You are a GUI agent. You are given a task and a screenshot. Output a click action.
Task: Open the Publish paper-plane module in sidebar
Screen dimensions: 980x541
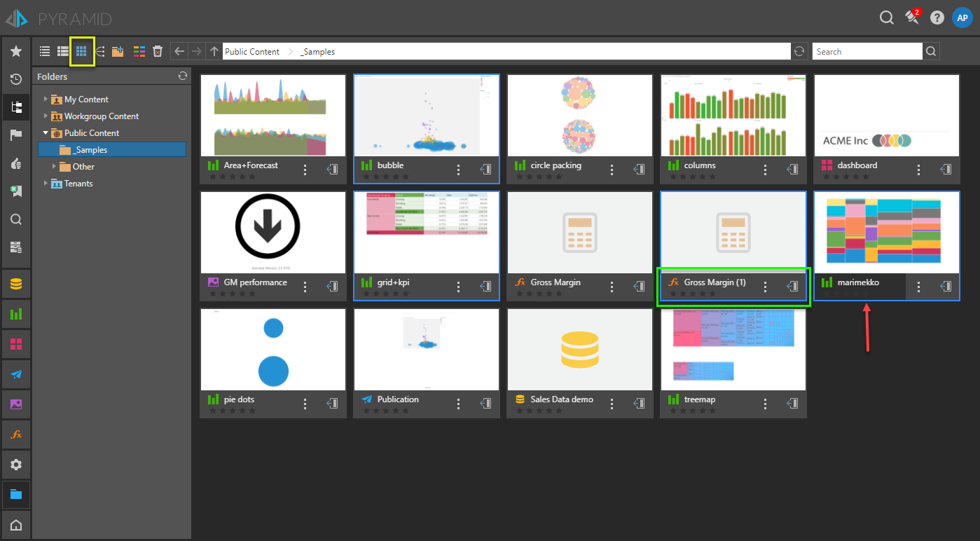[x=15, y=374]
